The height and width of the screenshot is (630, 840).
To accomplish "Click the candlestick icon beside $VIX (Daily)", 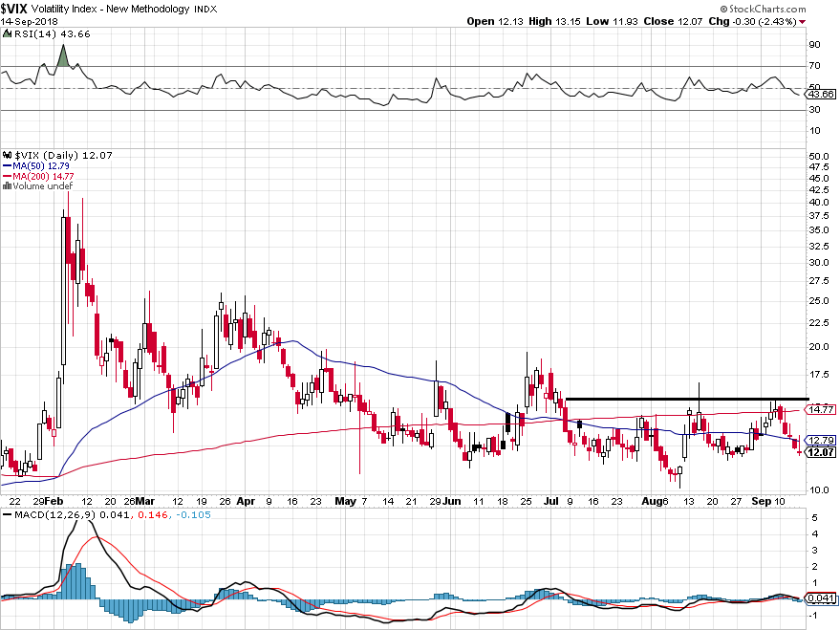I will tap(7, 156).
